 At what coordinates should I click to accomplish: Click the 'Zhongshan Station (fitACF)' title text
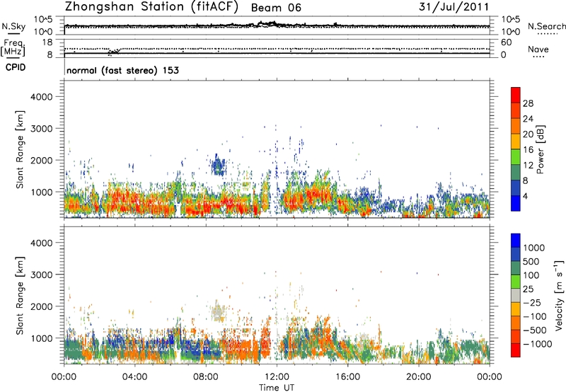point(151,6)
